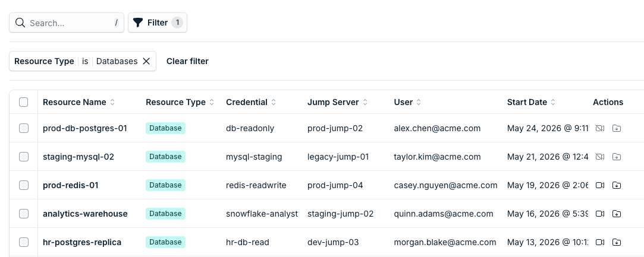This screenshot has width=644, height=257.
Task: Click taylor.kim@acme.com user cell
Action: (x=437, y=157)
